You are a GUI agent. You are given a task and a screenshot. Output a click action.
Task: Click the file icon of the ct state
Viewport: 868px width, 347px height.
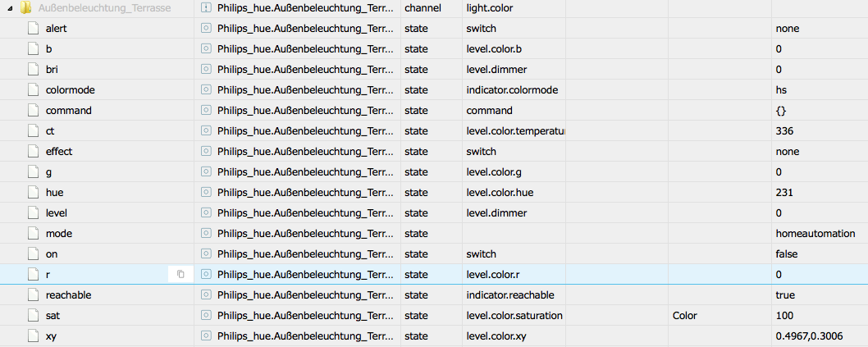click(x=34, y=131)
